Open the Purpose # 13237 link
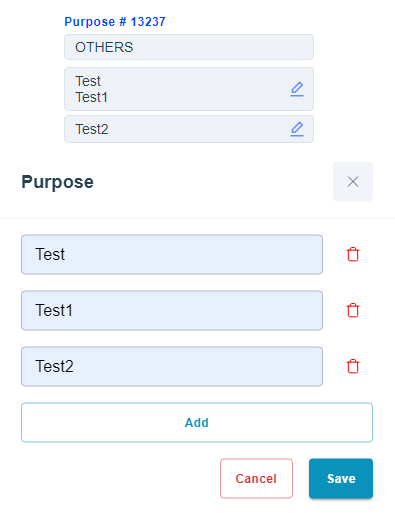395x513 pixels. point(115,22)
